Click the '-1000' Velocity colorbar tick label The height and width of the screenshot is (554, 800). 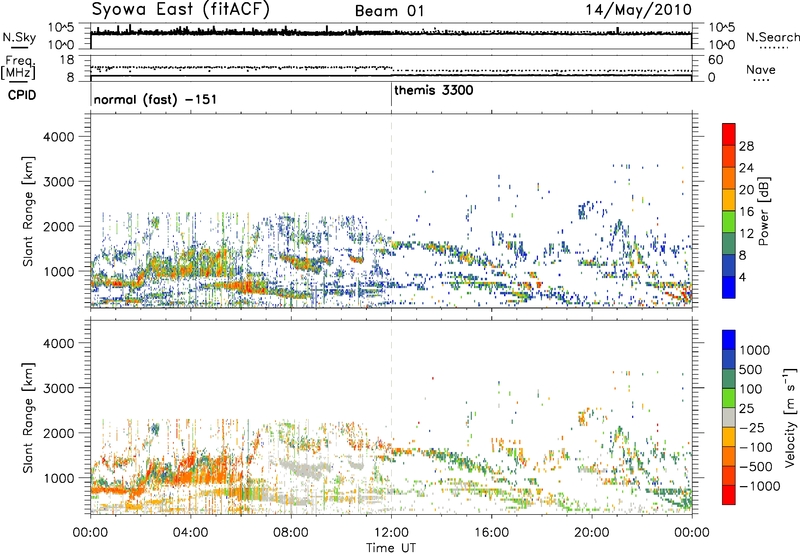(760, 486)
